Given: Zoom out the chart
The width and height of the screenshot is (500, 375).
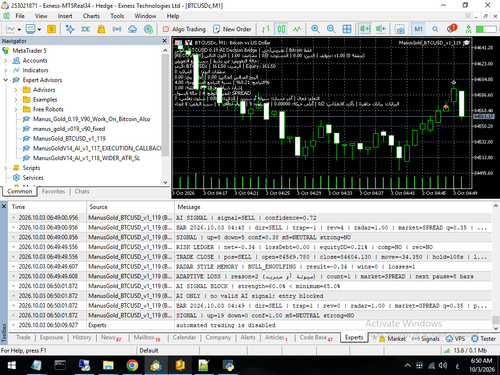Looking at the screenshot, I should pos(331,29).
